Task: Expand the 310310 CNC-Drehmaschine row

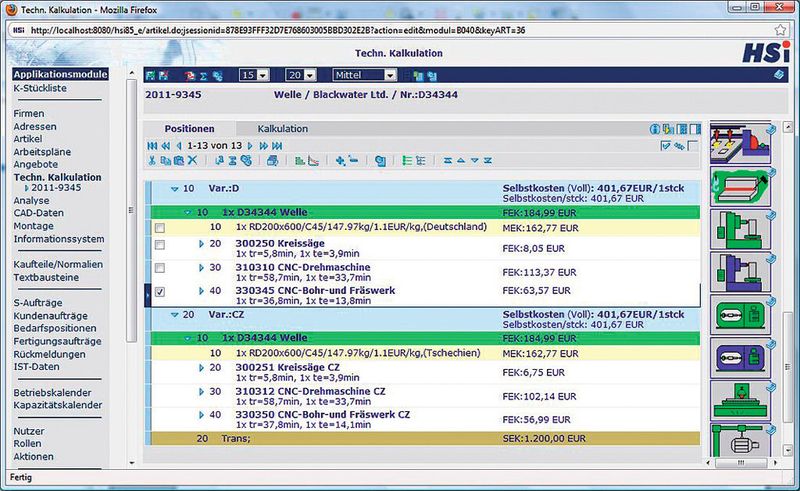Action: click(202, 268)
